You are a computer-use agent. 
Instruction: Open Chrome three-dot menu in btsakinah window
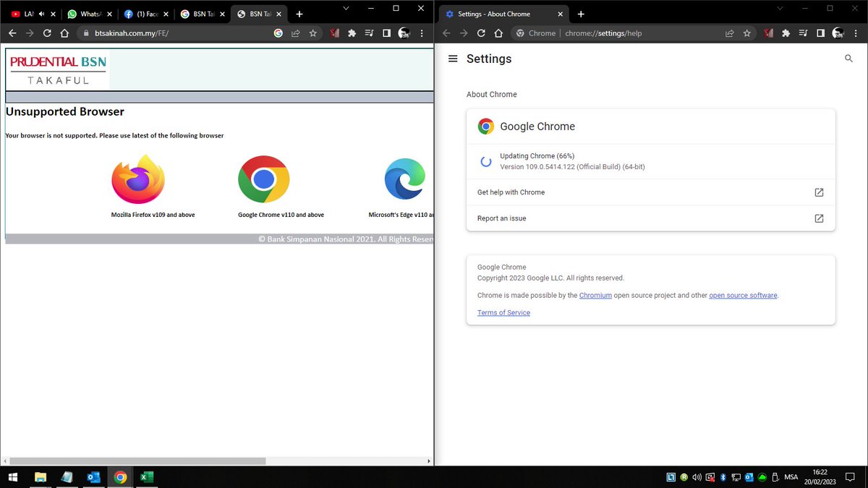click(x=422, y=33)
